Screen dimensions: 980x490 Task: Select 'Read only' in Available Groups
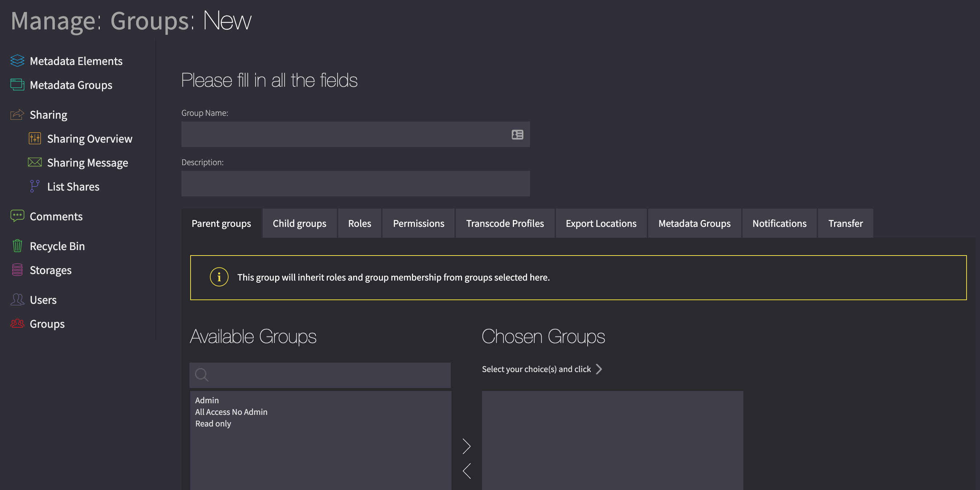213,424
